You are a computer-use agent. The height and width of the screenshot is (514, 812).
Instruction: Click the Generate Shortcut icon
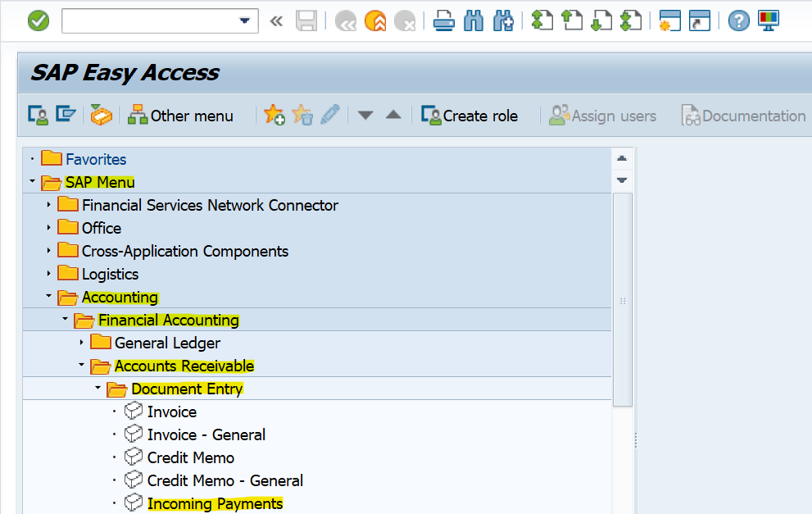coord(700,21)
